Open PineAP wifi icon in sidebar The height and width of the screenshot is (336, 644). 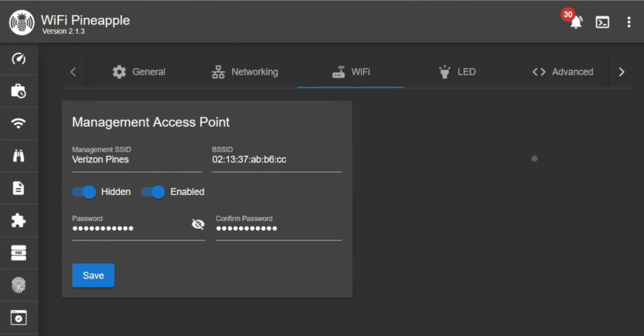pos(18,123)
